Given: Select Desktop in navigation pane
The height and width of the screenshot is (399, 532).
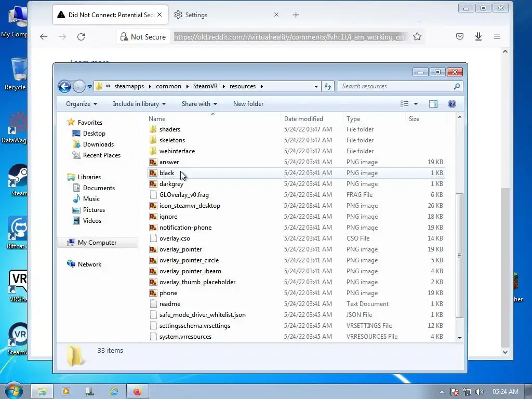Looking at the screenshot, I should click(x=94, y=134).
